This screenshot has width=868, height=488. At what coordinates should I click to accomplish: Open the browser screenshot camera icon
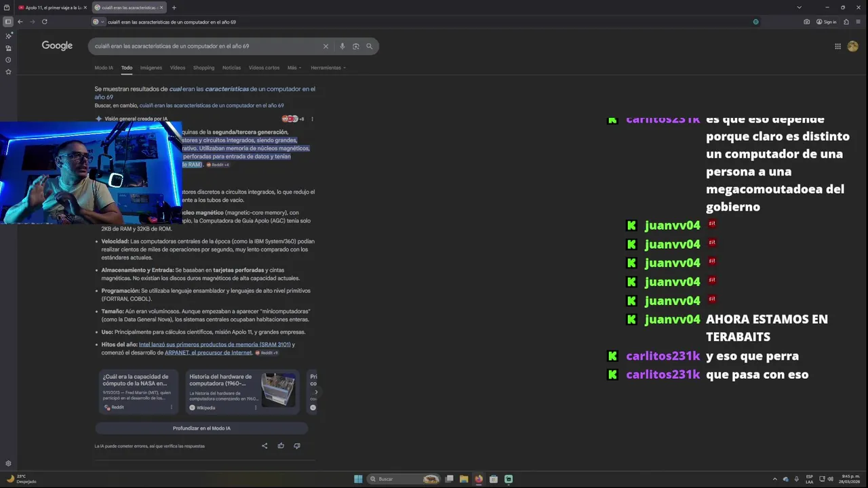pyautogui.click(x=806, y=22)
